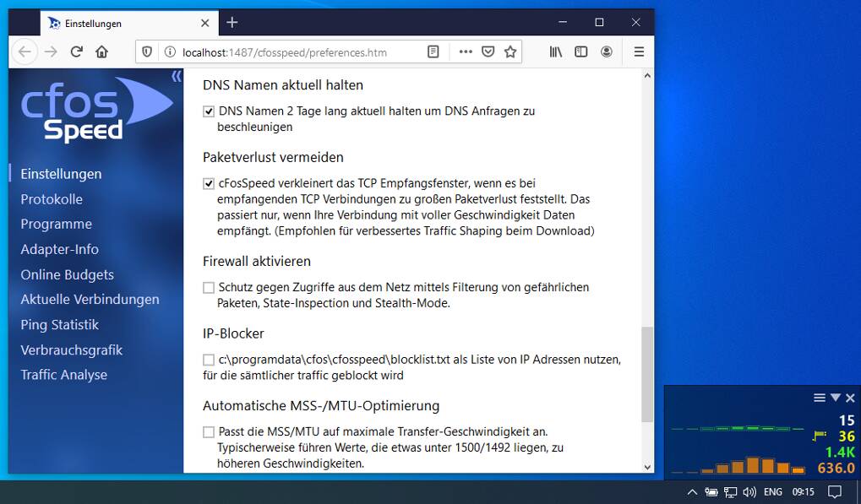The image size is (861, 504).
Task: Click page scrollbar up arrow
Action: tap(647, 76)
